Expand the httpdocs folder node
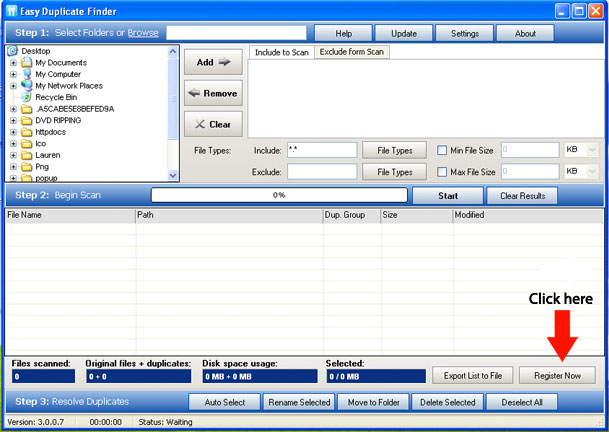Screen dimensions: 609x432 click(13, 132)
